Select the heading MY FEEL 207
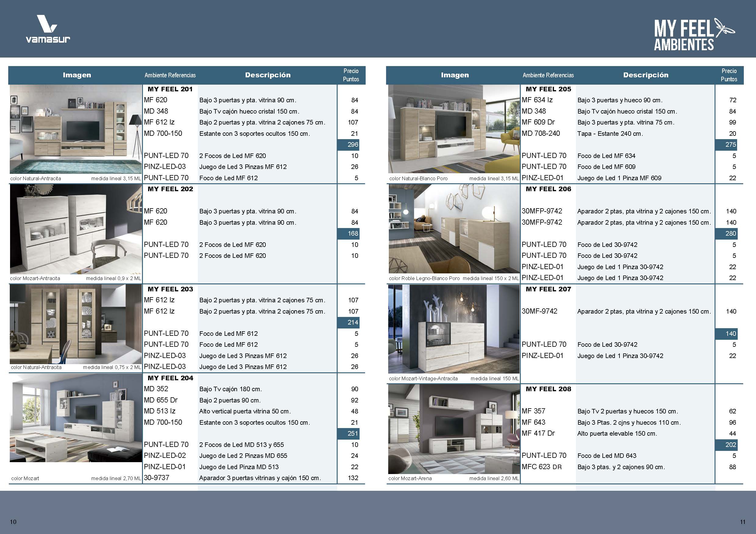756x534 pixels. (x=548, y=289)
